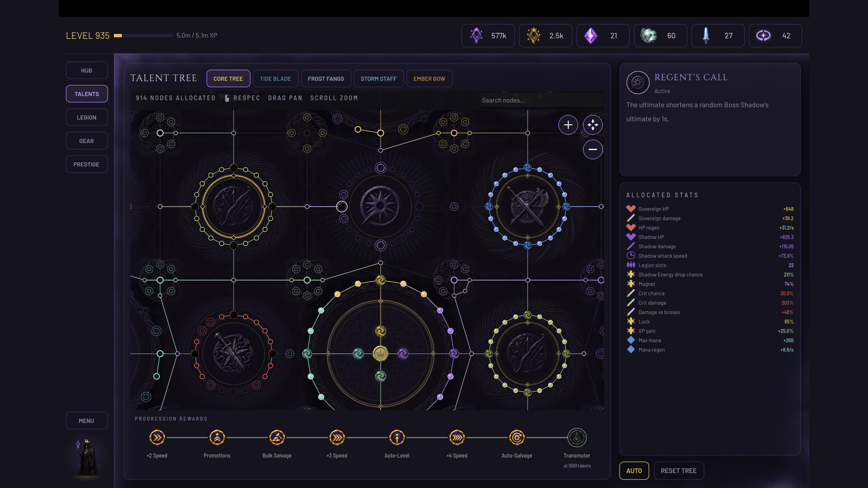Image resolution: width=868 pixels, height=488 pixels.
Task: Click the 2.5k gold currency counter
Action: click(x=545, y=36)
